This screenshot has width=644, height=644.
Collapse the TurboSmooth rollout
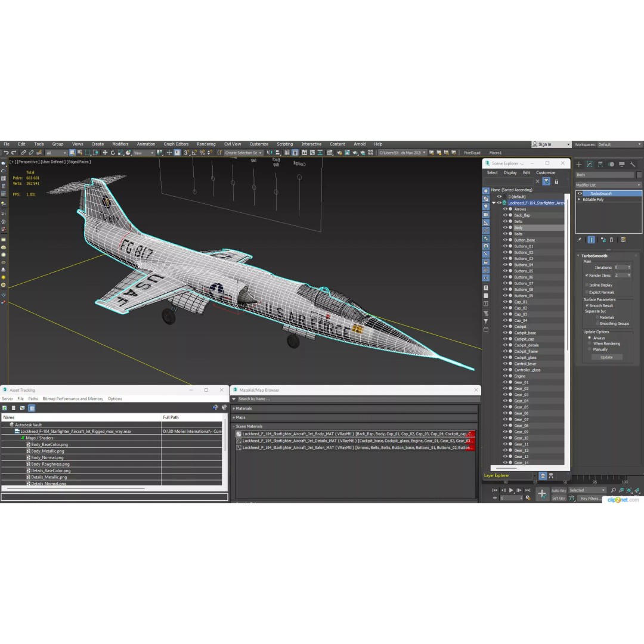pos(578,255)
